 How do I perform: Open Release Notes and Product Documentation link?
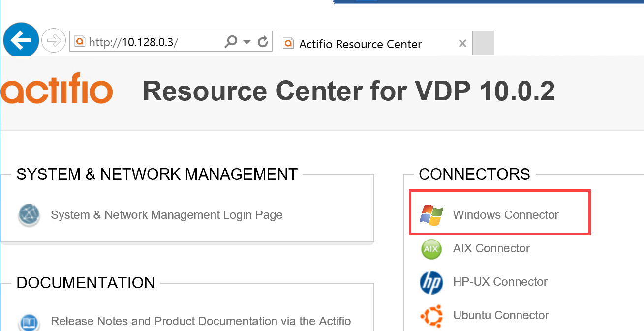point(201,321)
